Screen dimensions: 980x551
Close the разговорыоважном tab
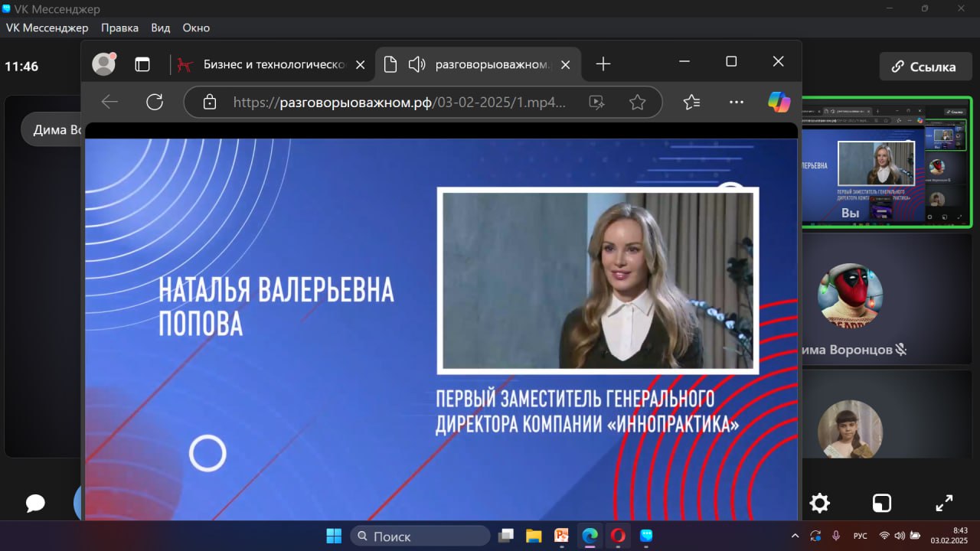click(x=566, y=65)
